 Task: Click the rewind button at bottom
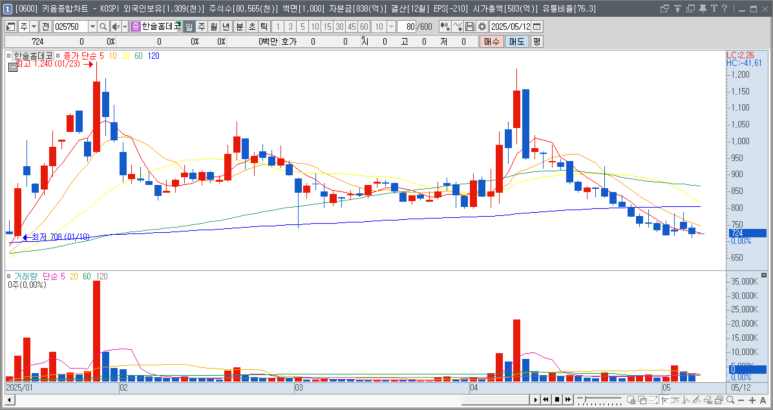pyautogui.click(x=546, y=400)
